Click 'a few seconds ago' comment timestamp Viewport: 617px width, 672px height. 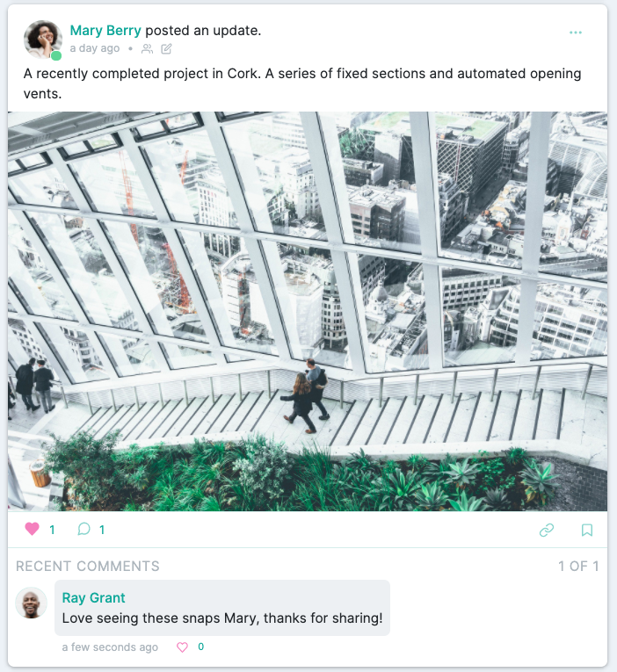[x=110, y=647]
